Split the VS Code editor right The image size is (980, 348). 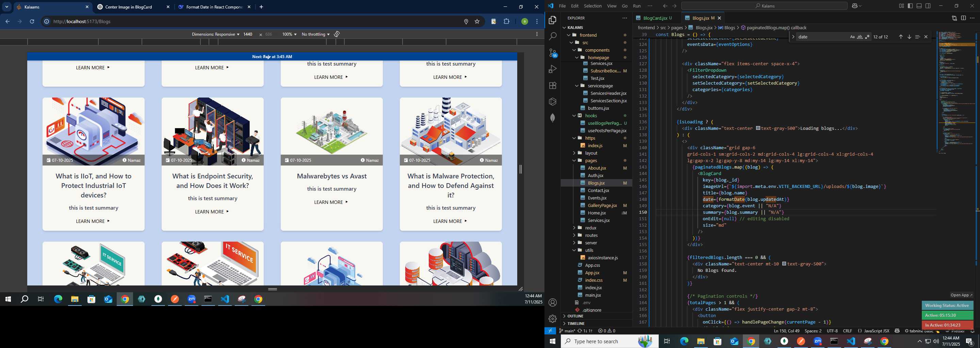(963, 18)
